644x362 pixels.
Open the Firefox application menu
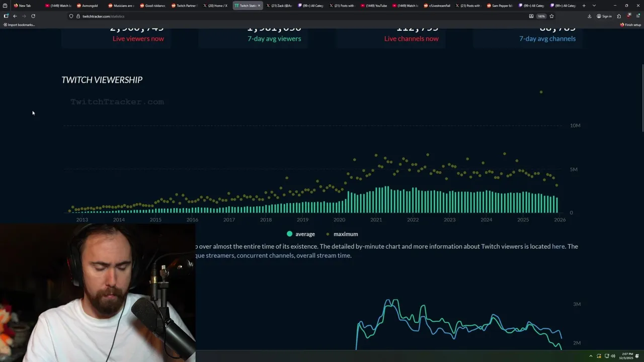click(638, 16)
